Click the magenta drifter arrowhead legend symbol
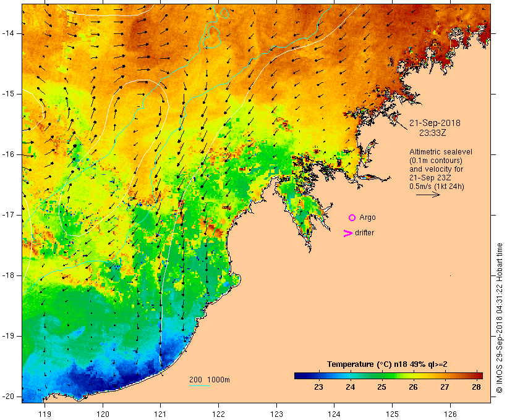Screen dimensions: 507x420 tap(347, 233)
